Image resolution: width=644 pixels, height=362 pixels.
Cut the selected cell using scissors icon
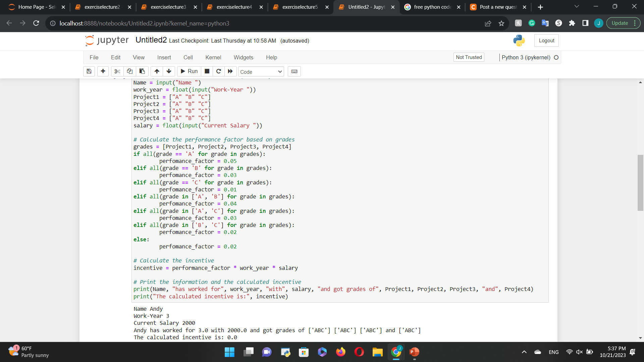(x=117, y=71)
